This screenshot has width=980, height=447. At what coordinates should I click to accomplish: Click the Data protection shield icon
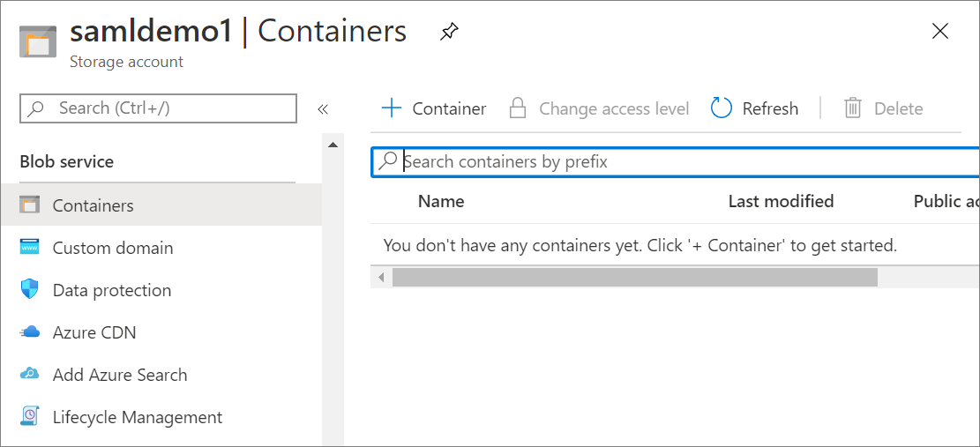(30, 290)
